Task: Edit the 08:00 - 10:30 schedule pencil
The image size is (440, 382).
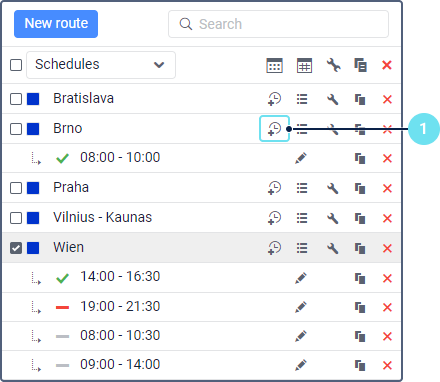Action: click(x=301, y=336)
